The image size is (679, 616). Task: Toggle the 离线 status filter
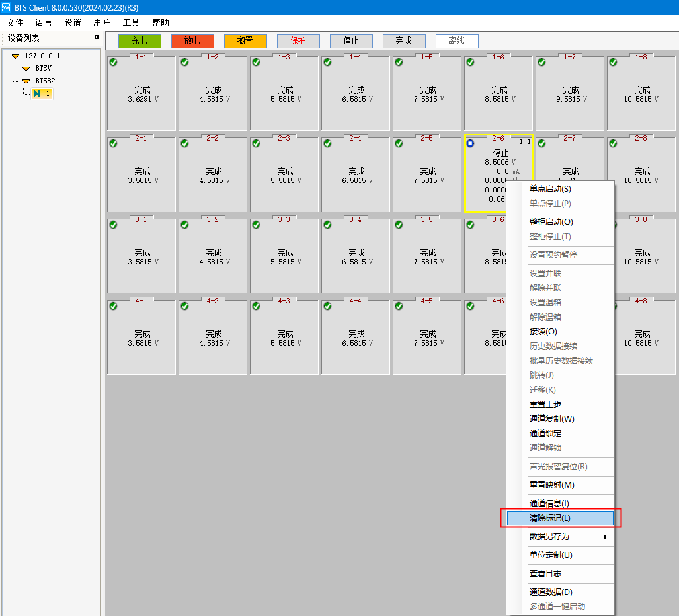tap(457, 41)
